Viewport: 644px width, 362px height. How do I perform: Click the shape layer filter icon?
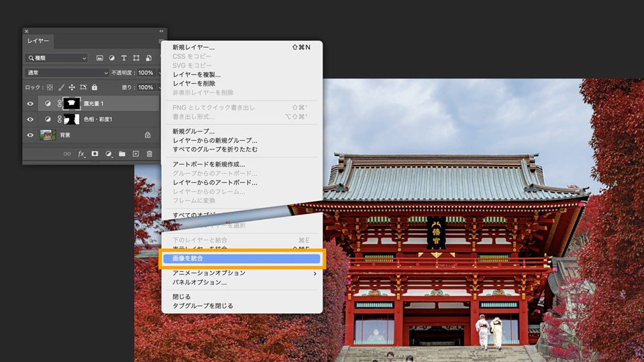[136, 58]
